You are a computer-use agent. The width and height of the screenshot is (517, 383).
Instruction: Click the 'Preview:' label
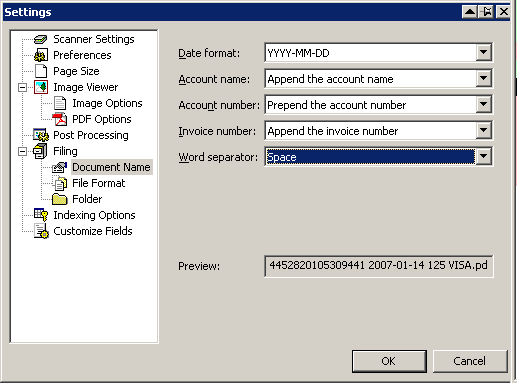199,266
